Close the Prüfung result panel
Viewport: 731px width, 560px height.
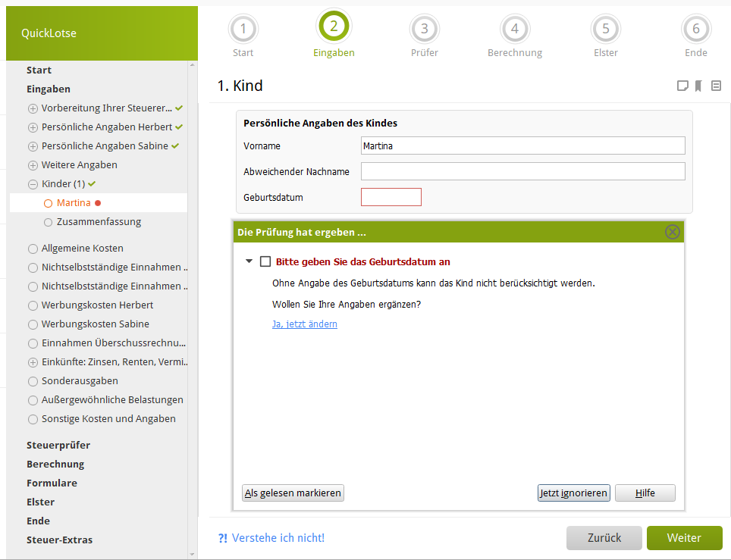tap(672, 232)
